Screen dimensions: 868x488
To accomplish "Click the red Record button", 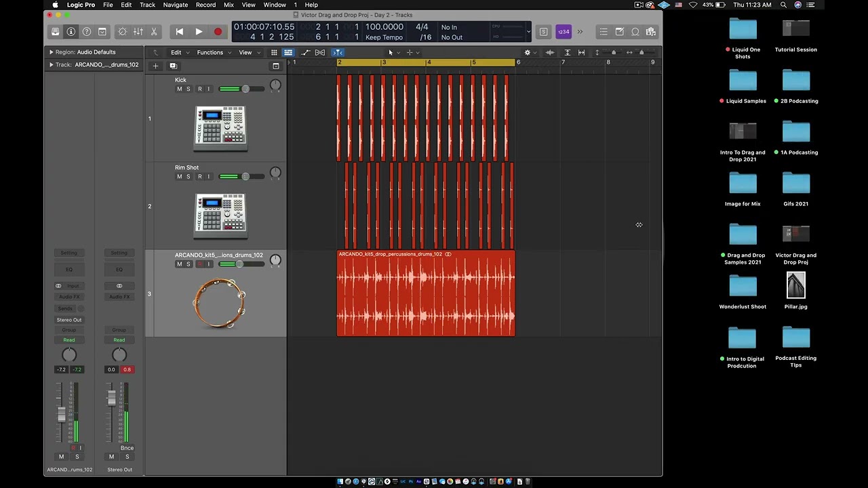I will (218, 32).
